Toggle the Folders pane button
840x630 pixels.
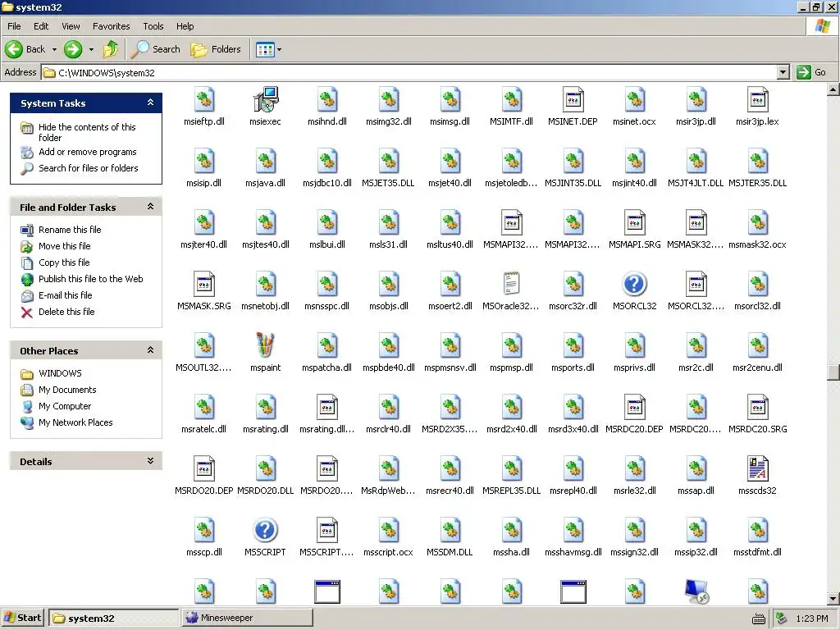click(216, 49)
